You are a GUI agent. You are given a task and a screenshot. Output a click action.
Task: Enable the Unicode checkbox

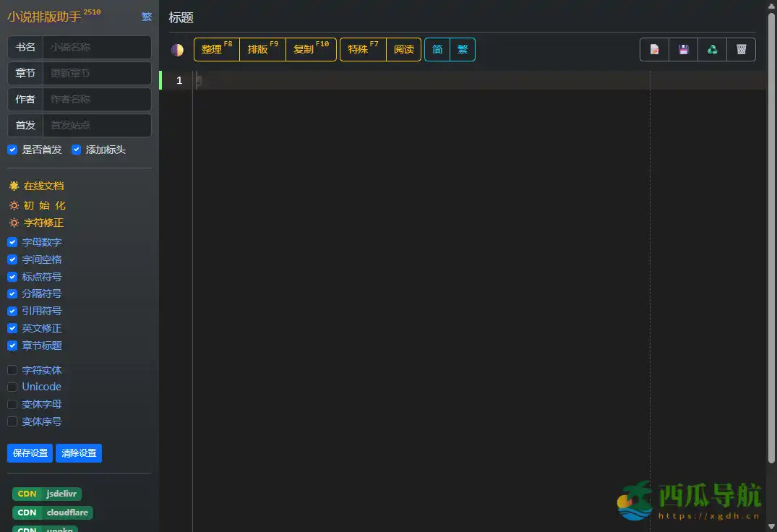click(12, 387)
